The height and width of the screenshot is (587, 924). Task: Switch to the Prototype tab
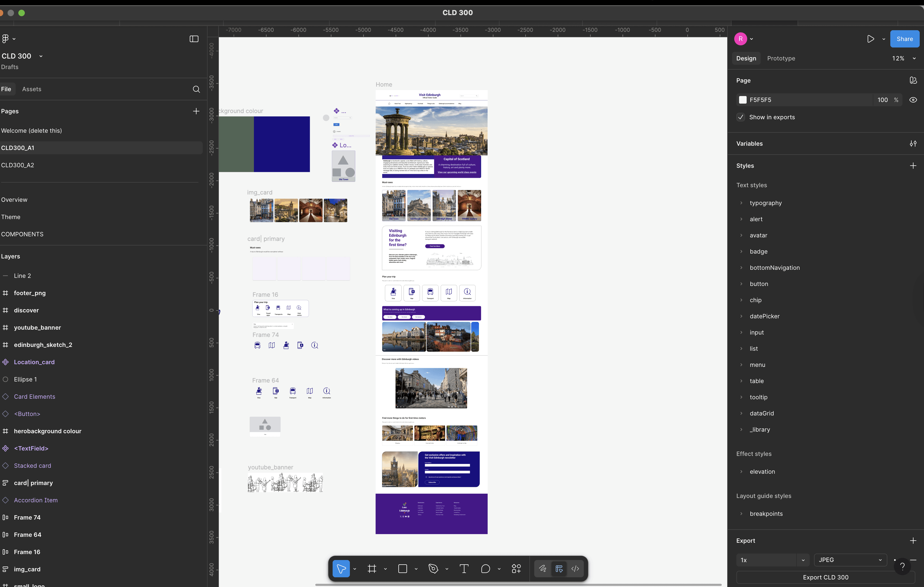(x=781, y=58)
